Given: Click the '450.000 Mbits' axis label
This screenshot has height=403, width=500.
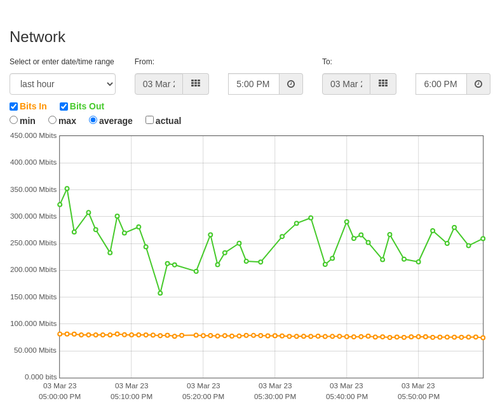Looking at the screenshot, I should (x=33, y=136).
